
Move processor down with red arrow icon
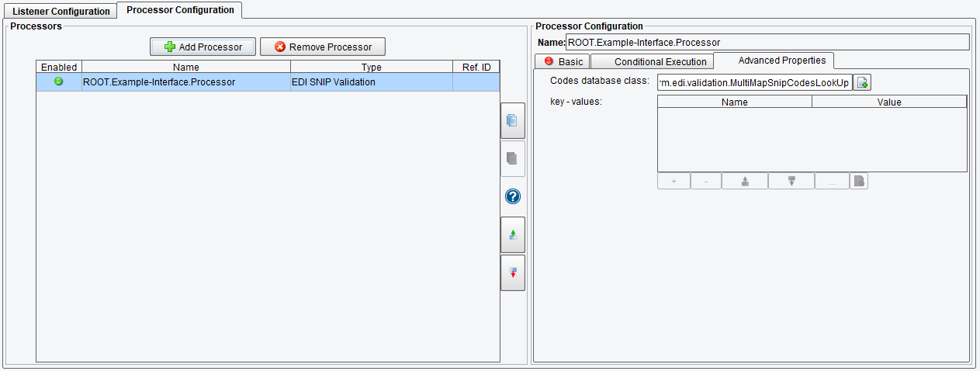point(513,272)
